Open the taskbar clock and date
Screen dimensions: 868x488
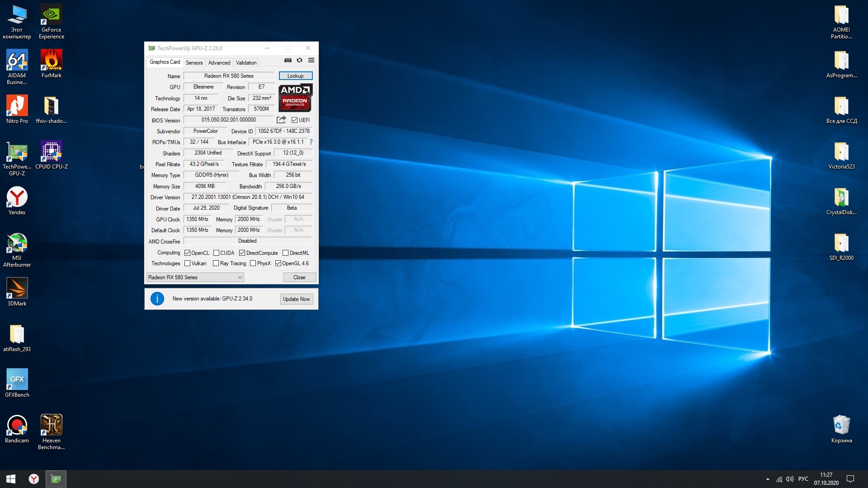coord(826,479)
